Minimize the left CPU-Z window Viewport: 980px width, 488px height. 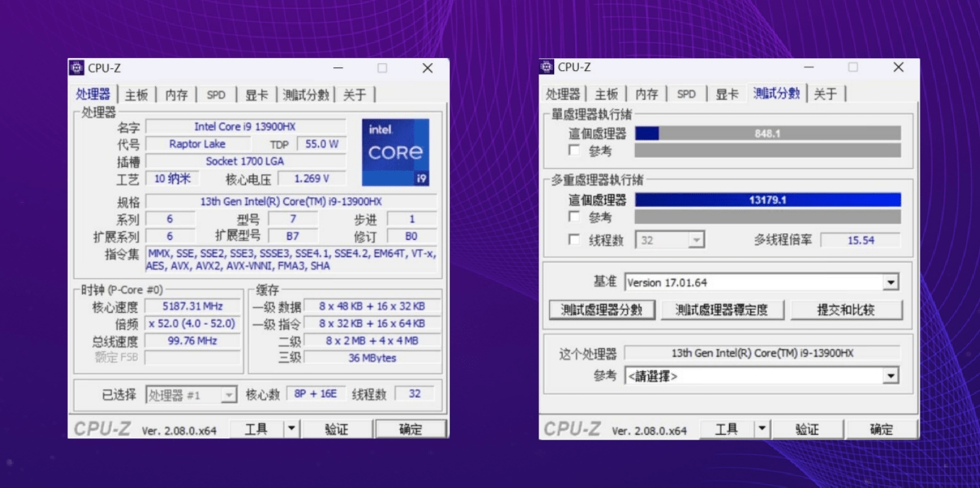click(x=338, y=68)
